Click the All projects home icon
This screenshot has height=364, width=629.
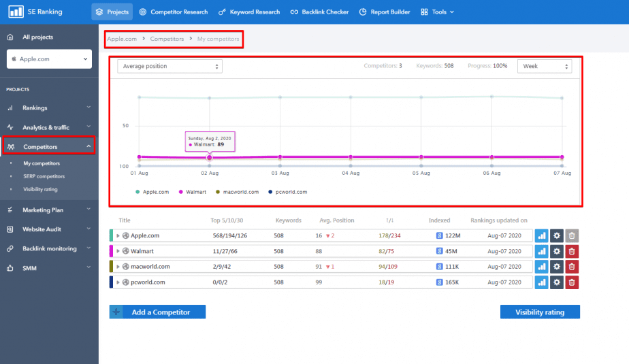(10, 37)
